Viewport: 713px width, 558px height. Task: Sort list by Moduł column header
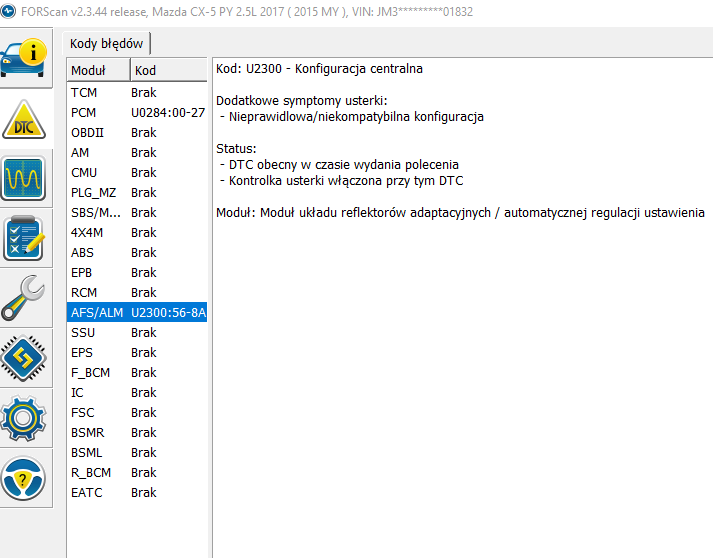pos(98,70)
